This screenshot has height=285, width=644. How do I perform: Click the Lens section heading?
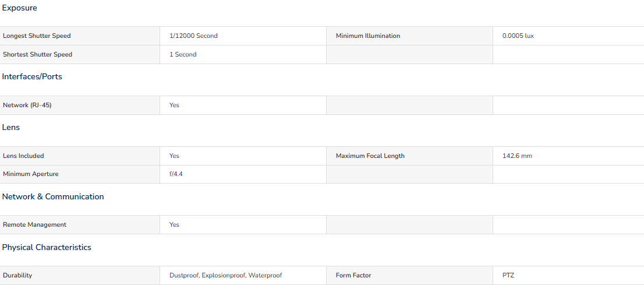(10, 128)
